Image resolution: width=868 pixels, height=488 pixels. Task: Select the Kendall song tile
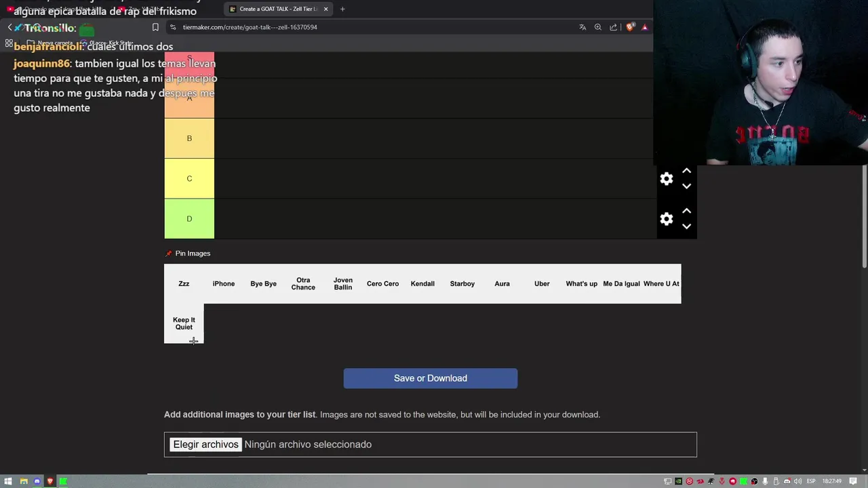point(422,283)
